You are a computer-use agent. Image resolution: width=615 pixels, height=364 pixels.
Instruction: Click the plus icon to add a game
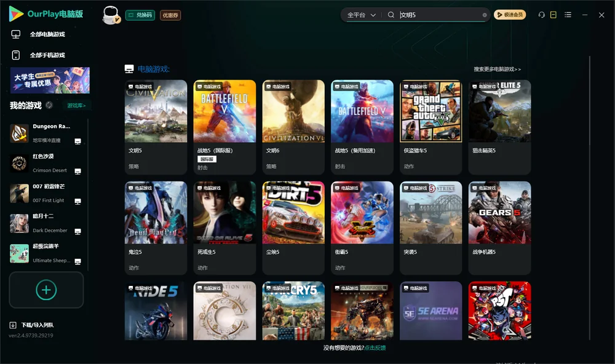46,290
